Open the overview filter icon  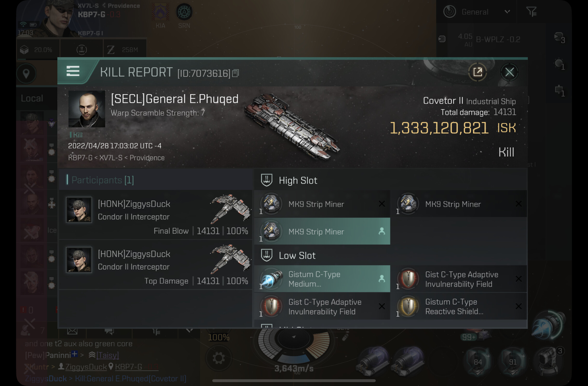click(x=531, y=12)
